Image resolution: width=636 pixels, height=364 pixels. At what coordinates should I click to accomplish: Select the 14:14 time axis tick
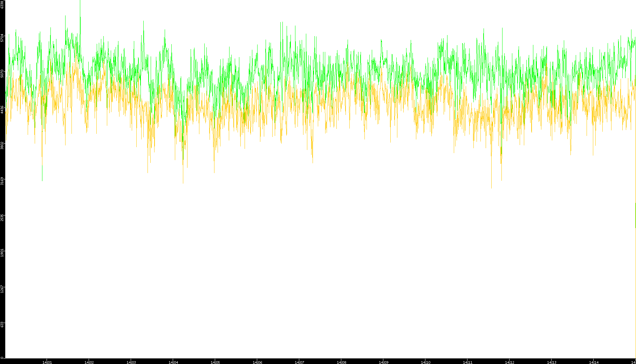click(594, 362)
